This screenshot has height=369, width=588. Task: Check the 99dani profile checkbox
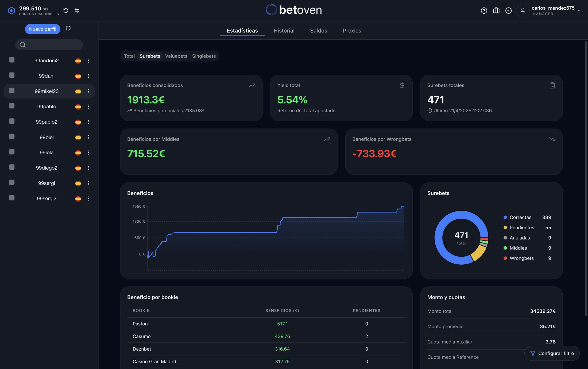[12, 75]
